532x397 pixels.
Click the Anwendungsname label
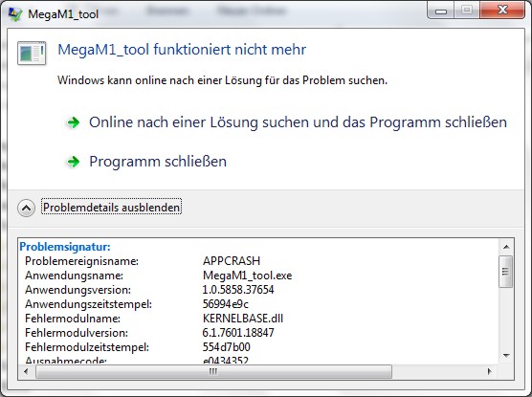74,276
